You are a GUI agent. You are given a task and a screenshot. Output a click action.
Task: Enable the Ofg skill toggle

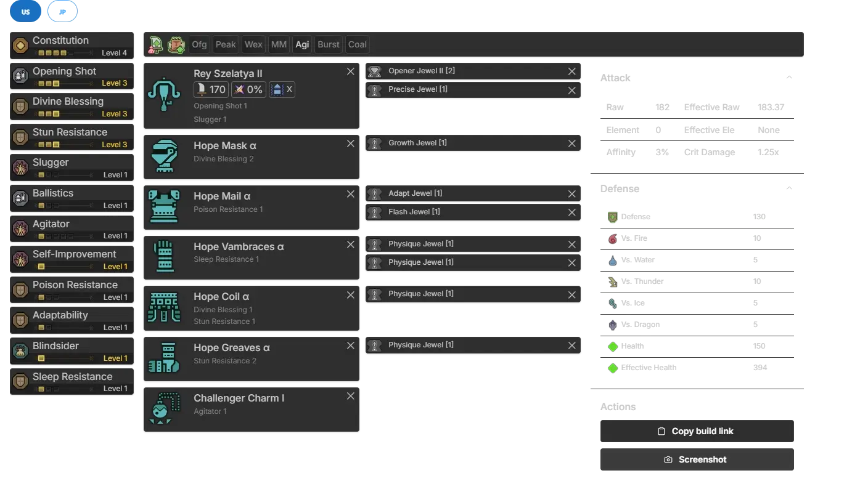pyautogui.click(x=199, y=44)
